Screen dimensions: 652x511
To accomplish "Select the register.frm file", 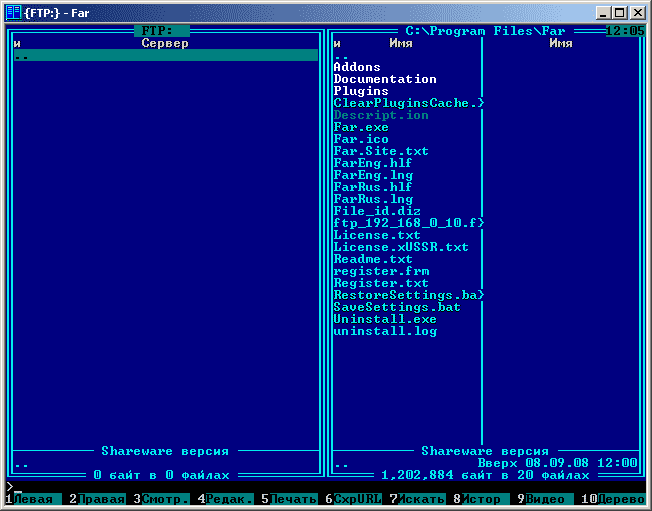I will click(x=381, y=271).
